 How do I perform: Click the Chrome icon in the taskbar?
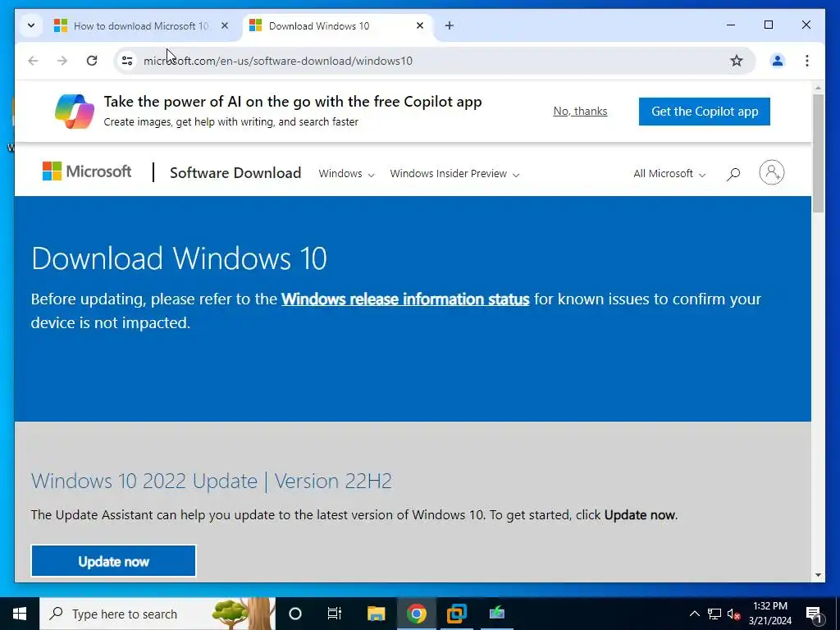coord(416,614)
